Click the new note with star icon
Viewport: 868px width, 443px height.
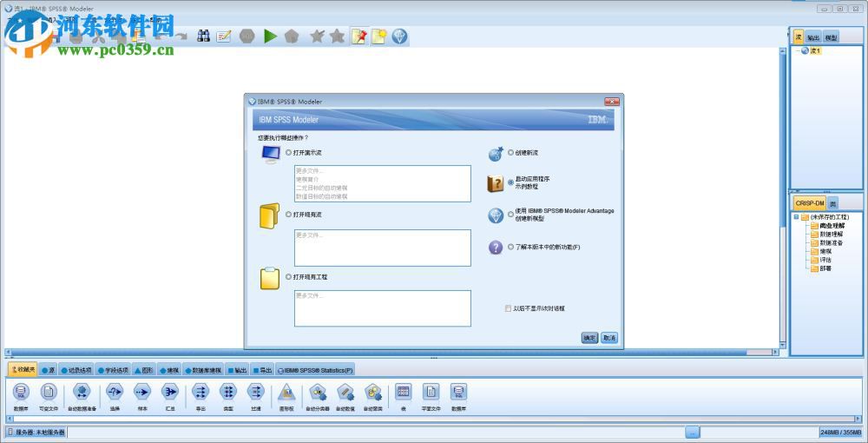pos(378,36)
